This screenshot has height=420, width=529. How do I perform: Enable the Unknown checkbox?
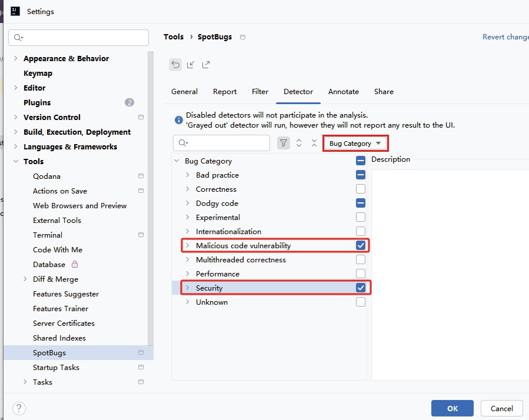(x=361, y=302)
